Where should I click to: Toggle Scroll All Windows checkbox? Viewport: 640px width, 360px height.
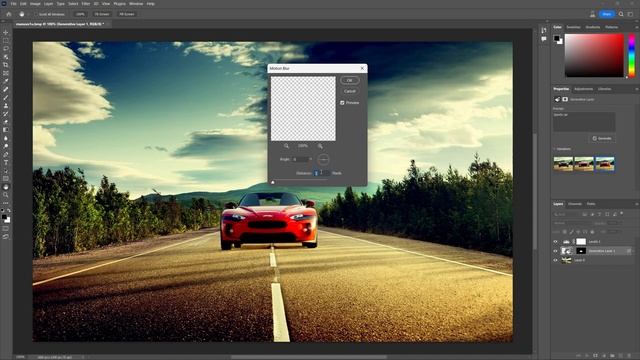(36, 14)
